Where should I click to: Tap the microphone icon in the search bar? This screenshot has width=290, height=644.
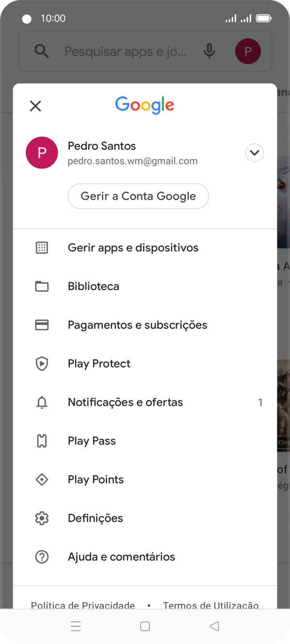tap(209, 51)
